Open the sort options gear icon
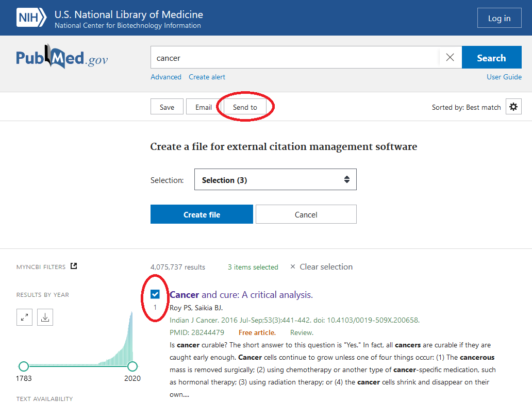Screen dimensions: 532x402 pos(513,107)
